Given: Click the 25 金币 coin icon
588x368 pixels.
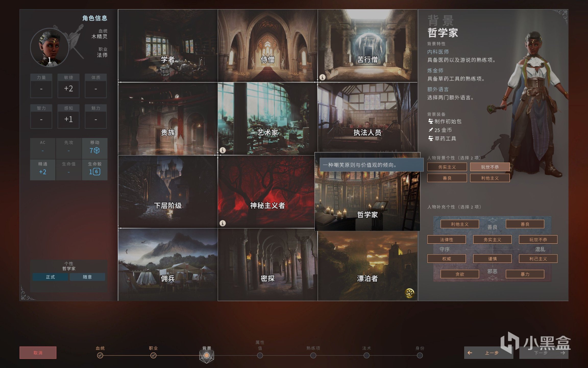Looking at the screenshot, I should pos(431,130).
